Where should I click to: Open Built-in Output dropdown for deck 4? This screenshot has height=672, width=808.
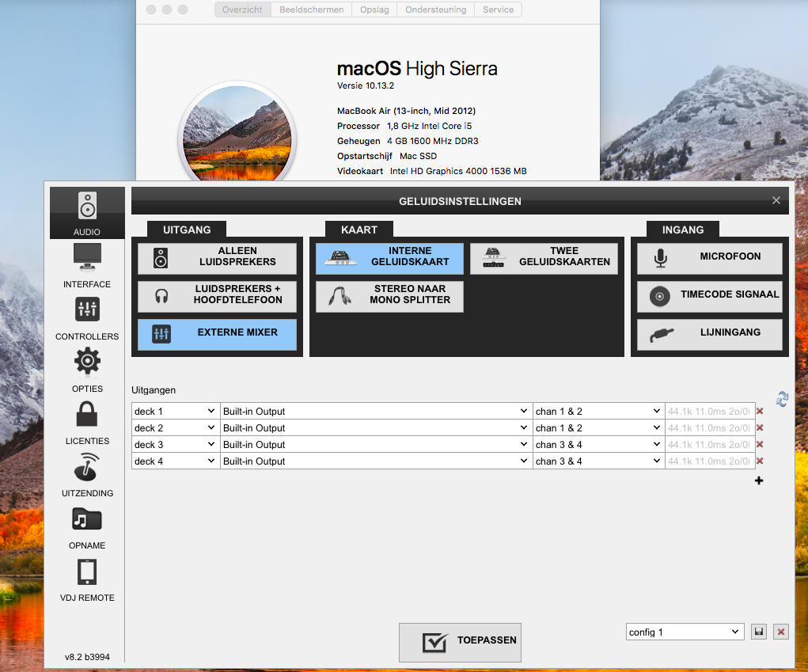pyautogui.click(x=376, y=461)
